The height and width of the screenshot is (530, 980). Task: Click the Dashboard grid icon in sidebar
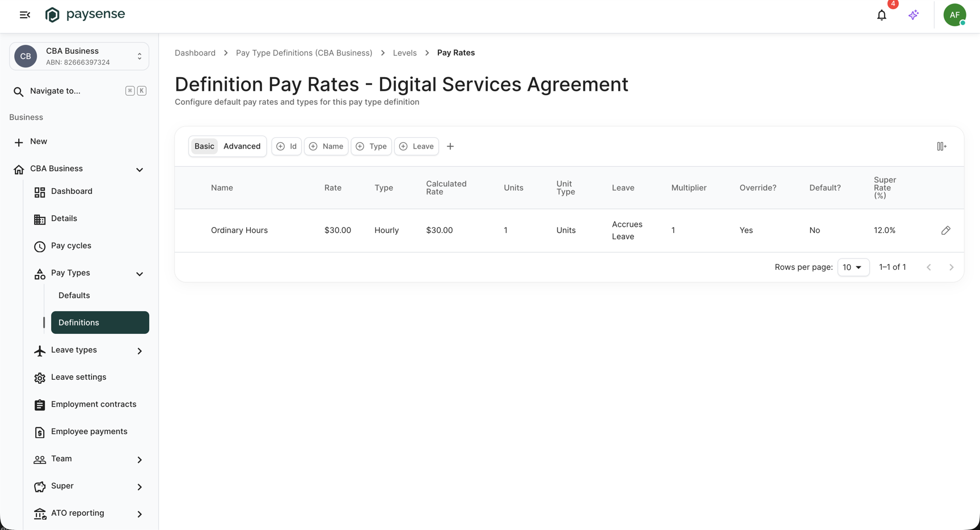[40, 192]
